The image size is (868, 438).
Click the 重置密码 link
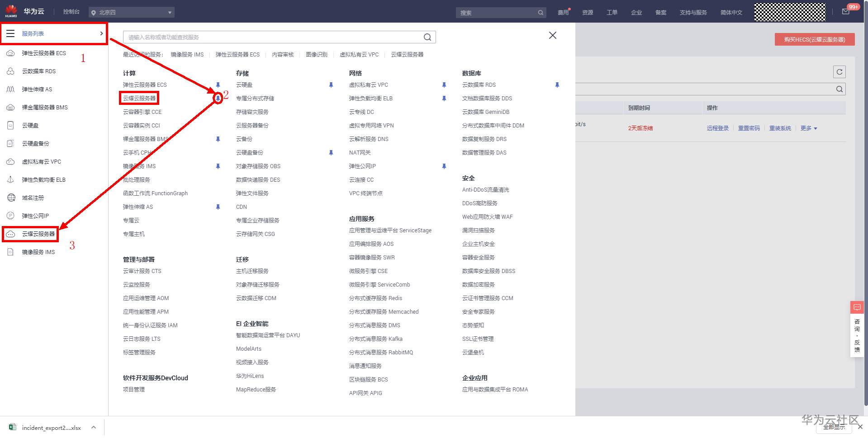point(749,128)
